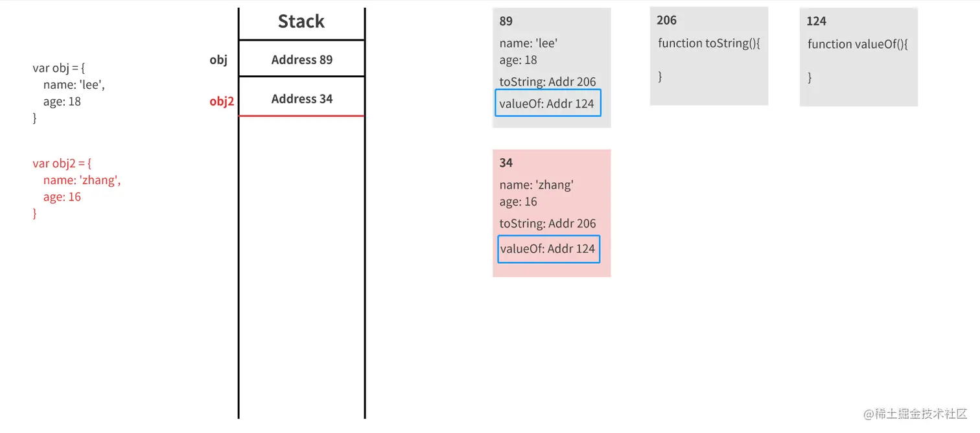Click name: 'zhang' in heap block 34
This screenshot has width=980, height=433.
click(x=536, y=185)
